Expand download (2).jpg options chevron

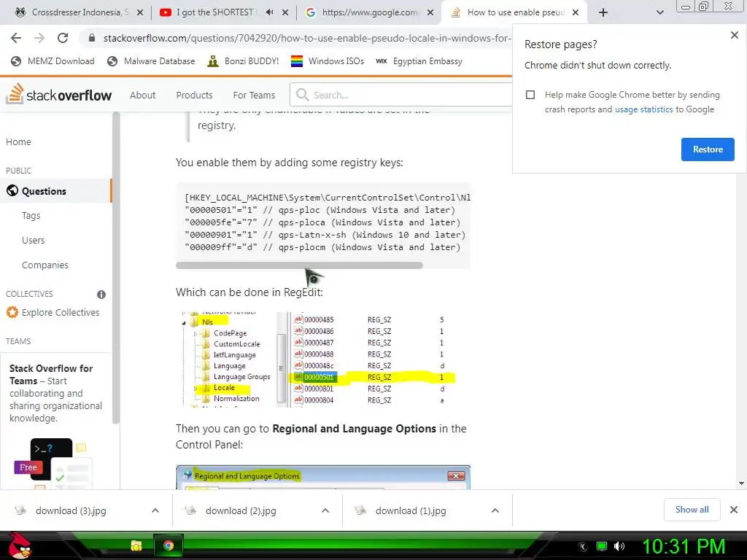tap(325, 510)
